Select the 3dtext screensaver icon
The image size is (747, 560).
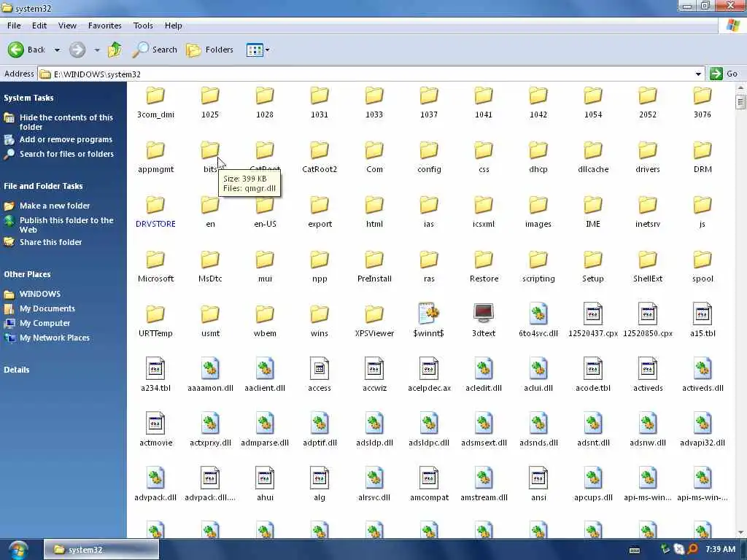point(484,314)
